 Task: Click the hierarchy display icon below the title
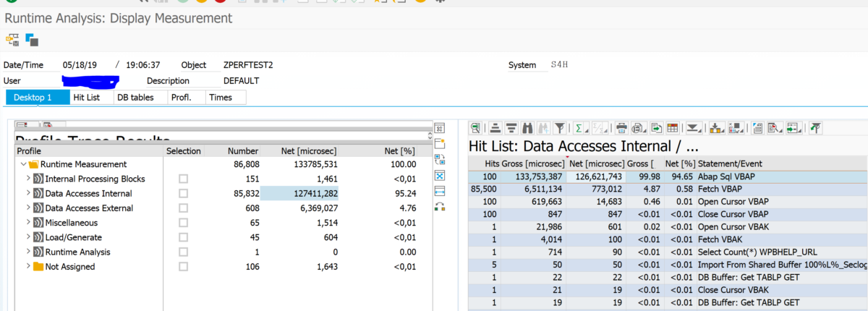pos(13,39)
